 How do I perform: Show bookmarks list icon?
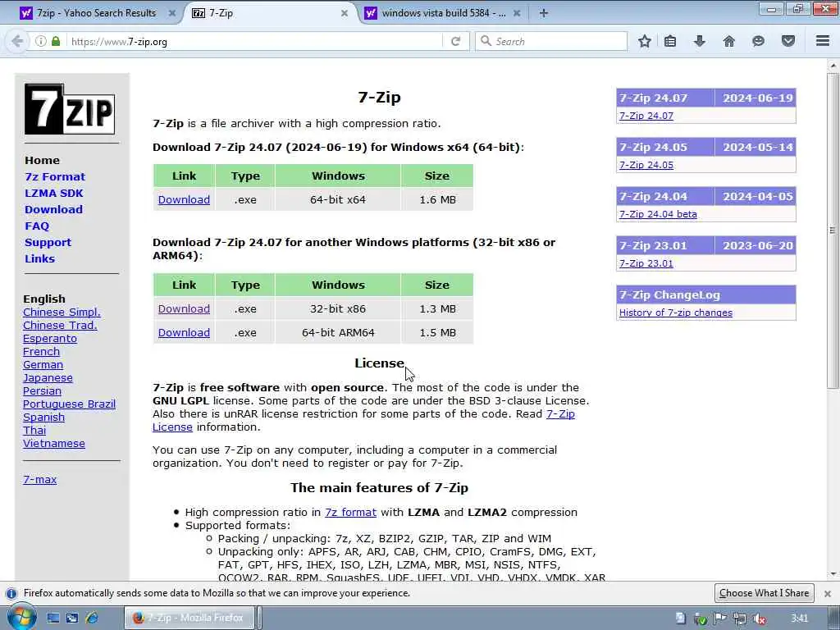pos(670,41)
